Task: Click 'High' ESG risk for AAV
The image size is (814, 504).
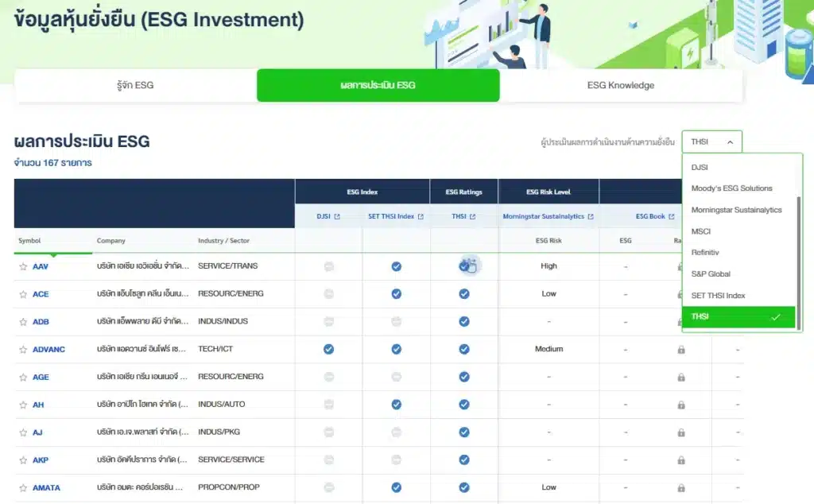Action: [x=548, y=266]
